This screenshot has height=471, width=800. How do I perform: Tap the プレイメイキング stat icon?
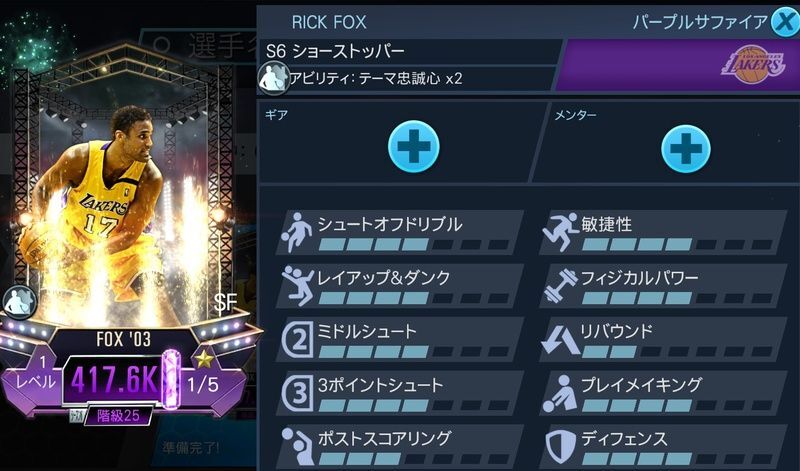point(560,393)
